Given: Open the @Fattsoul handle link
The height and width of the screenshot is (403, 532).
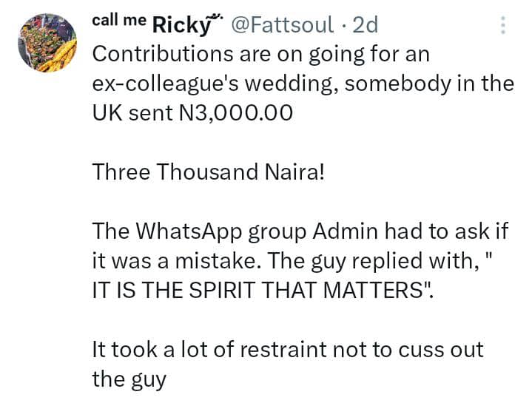Looking at the screenshot, I should click(x=283, y=24).
